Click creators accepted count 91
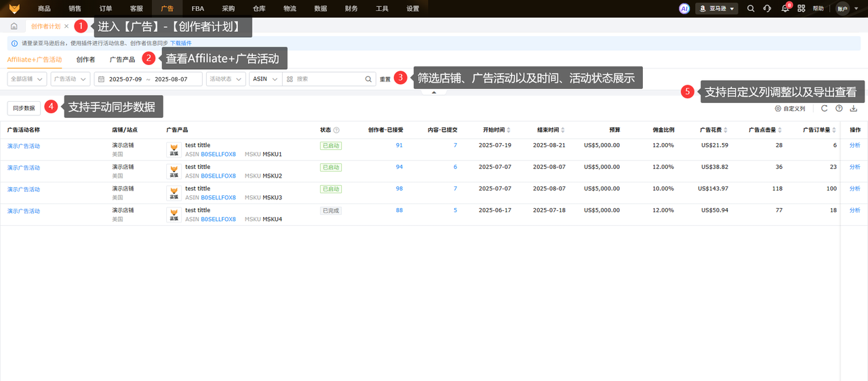Screen dimensions: 868x381 pos(399,146)
